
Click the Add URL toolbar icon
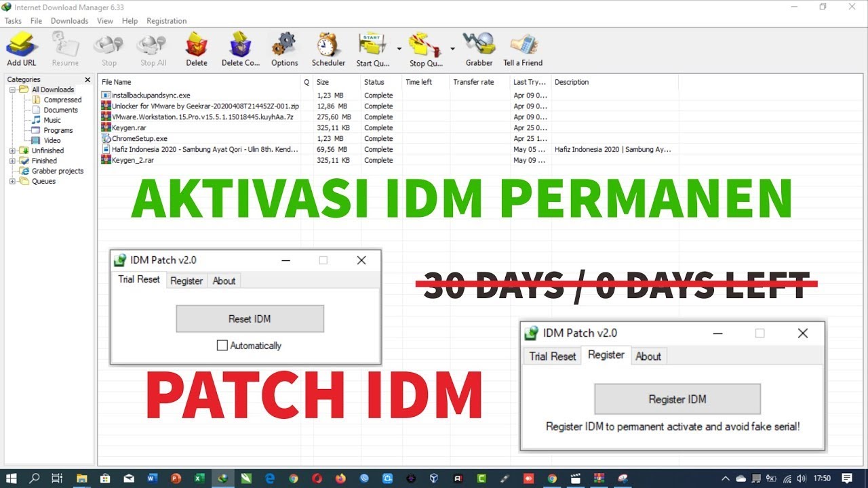[22, 49]
